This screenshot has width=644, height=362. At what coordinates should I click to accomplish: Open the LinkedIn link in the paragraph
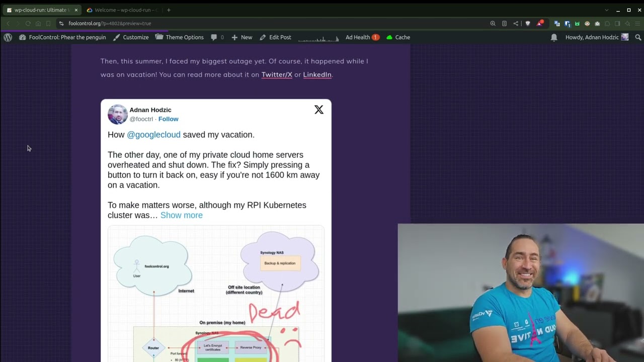[x=317, y=74]
